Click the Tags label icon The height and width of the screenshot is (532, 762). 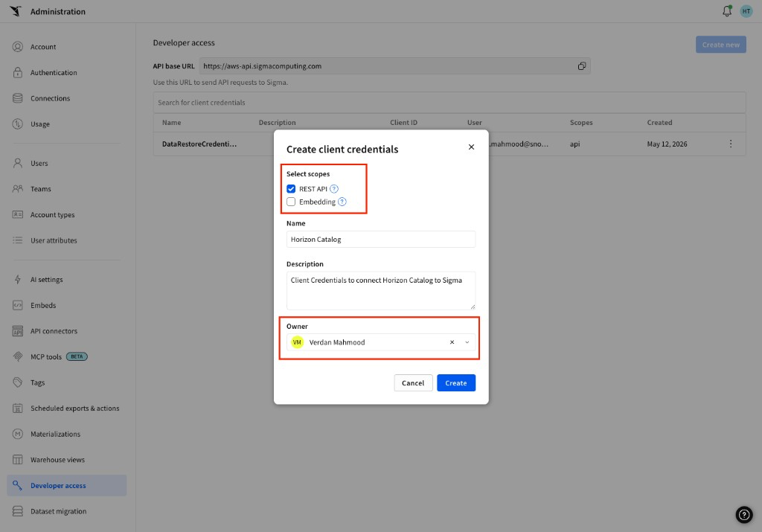(x=18, y=382)
